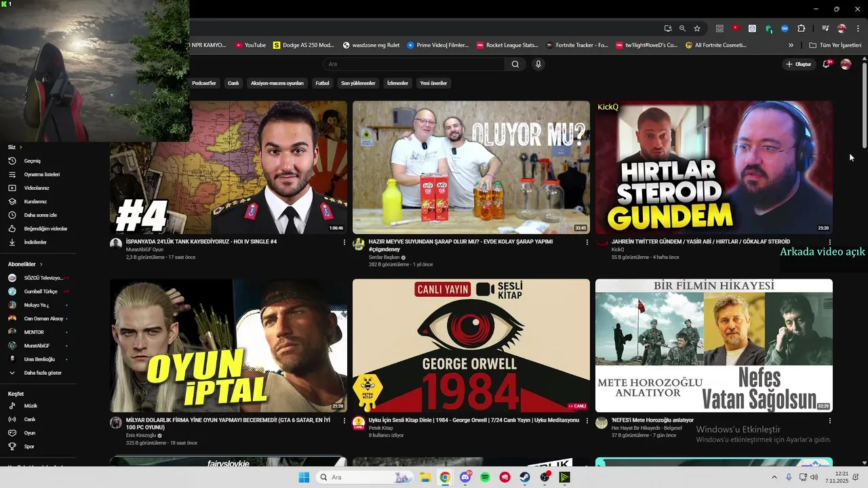Show more bookmarks with the double chevron

[x=791, y=45]
